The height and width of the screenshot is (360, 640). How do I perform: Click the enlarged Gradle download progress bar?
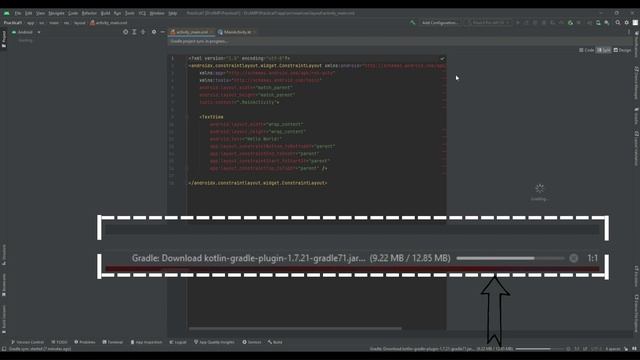tap(510, 258)
